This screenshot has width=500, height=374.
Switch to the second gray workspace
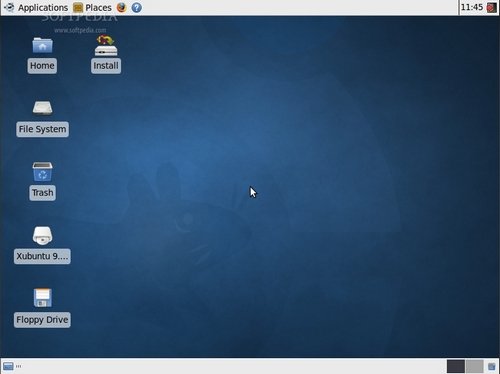(475, 366)
